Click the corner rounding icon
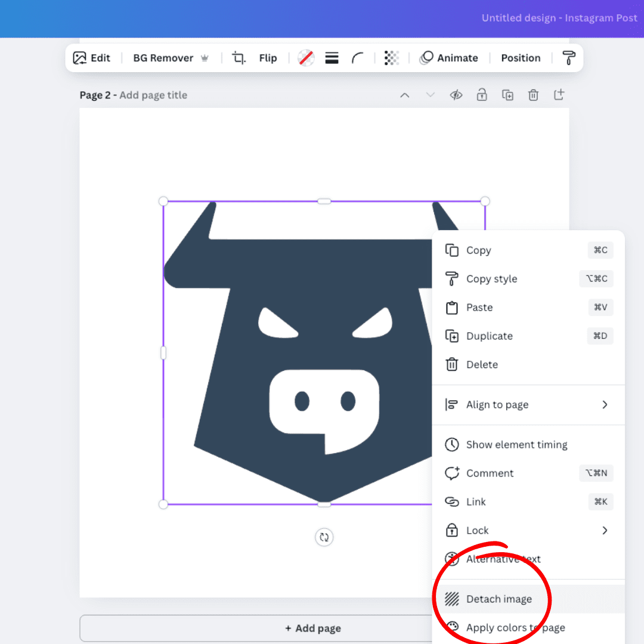Viewport: 644px width, 644px height. (358, 58)
